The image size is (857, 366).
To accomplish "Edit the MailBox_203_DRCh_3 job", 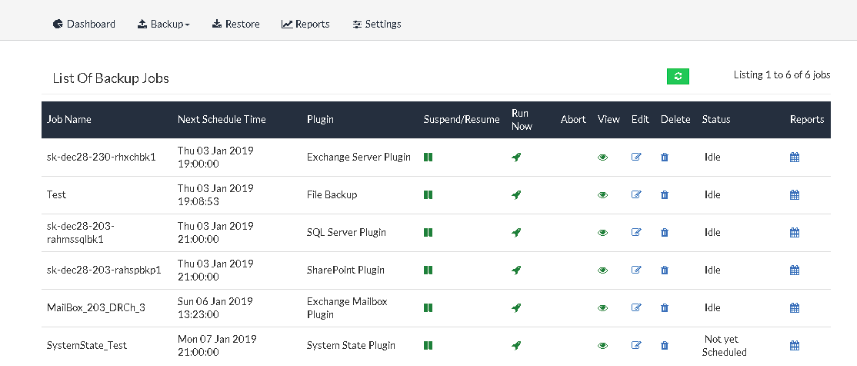I will click(636, 308).
